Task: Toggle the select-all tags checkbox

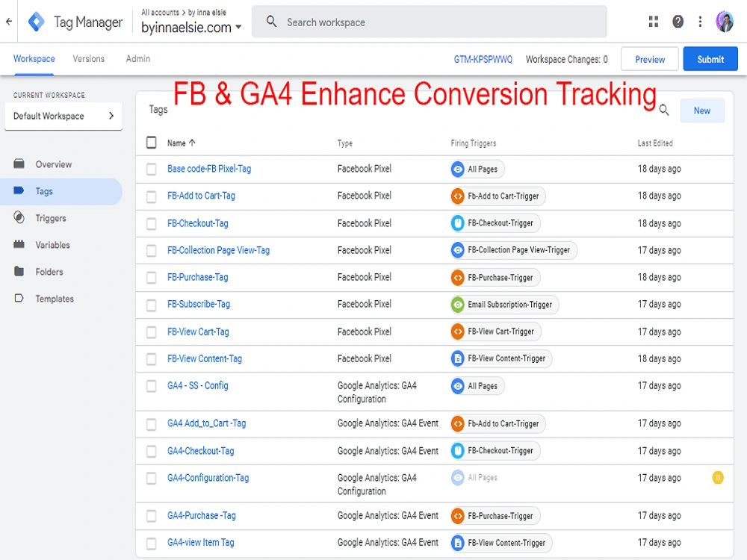Action: tap(151, 143)
